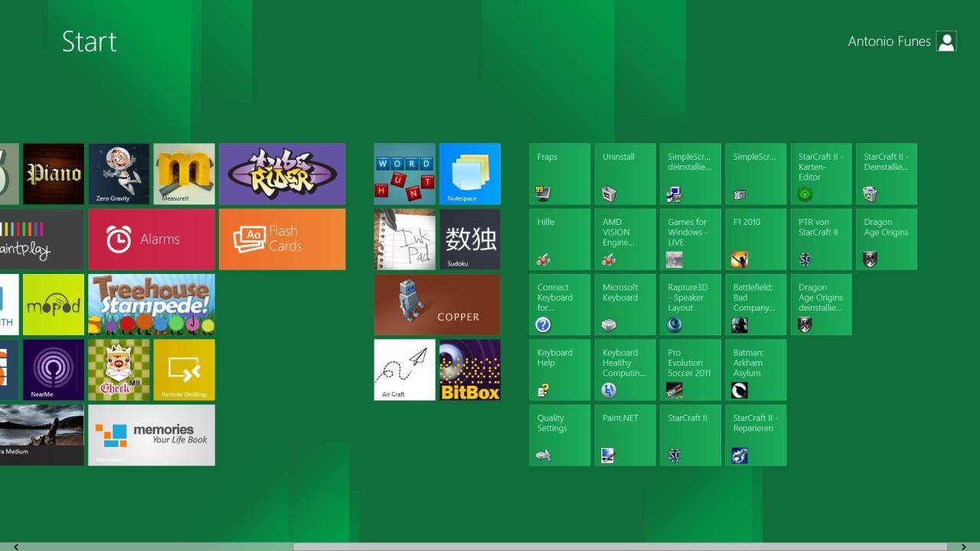Open the BitBox tile
Viewport: 980px width, 551px height.
tap(470, 370)
